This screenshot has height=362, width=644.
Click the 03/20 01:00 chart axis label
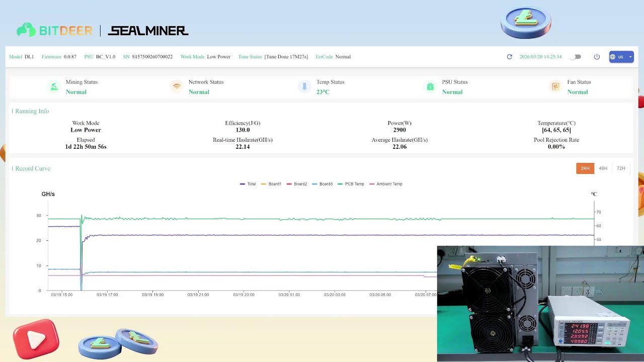point(289,295)
